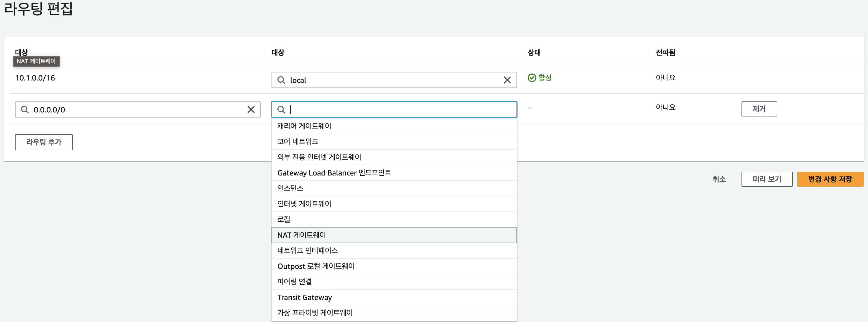Select Transit Gateway option
This screenshot has height=322, width=868.
point(394,297)
